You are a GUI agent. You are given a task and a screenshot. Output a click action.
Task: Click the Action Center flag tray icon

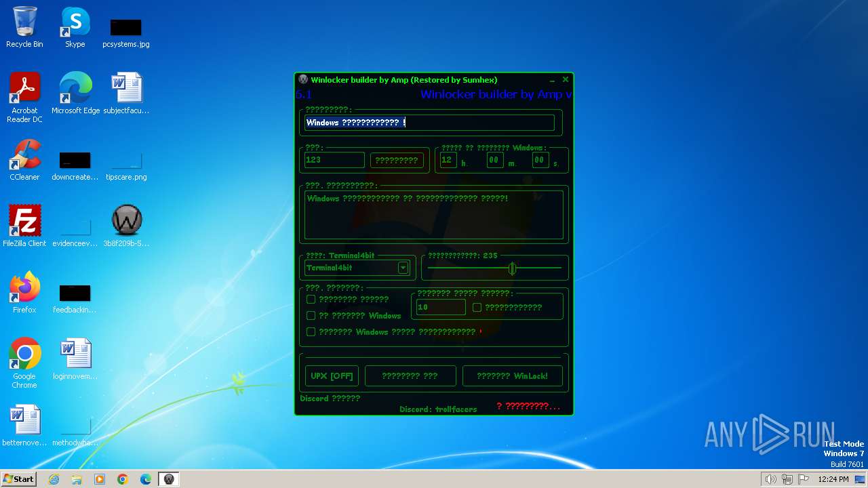pyautogui.click(x=804, y=479)
